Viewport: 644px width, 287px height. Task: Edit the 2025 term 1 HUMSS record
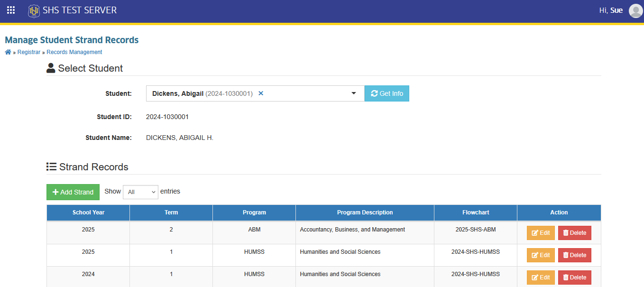click(x=541, y=255)
